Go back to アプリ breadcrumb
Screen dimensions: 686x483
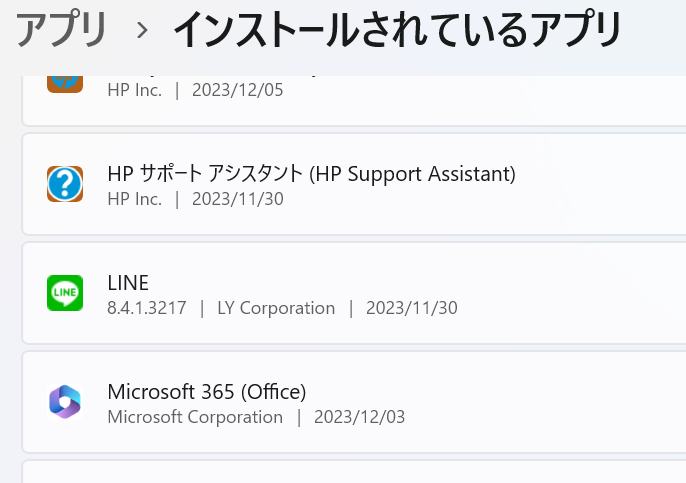pyautogui.click(x=61, y=29)
